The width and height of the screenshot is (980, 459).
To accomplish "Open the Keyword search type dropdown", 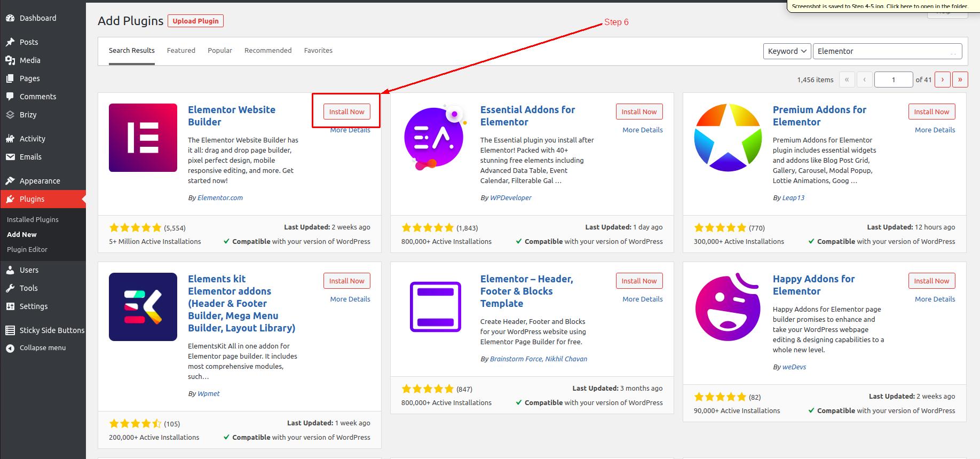I will click(x=787, y=51).
